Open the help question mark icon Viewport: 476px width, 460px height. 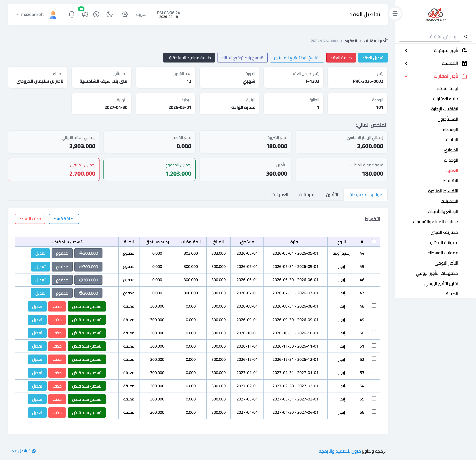[x=96, y=14]
